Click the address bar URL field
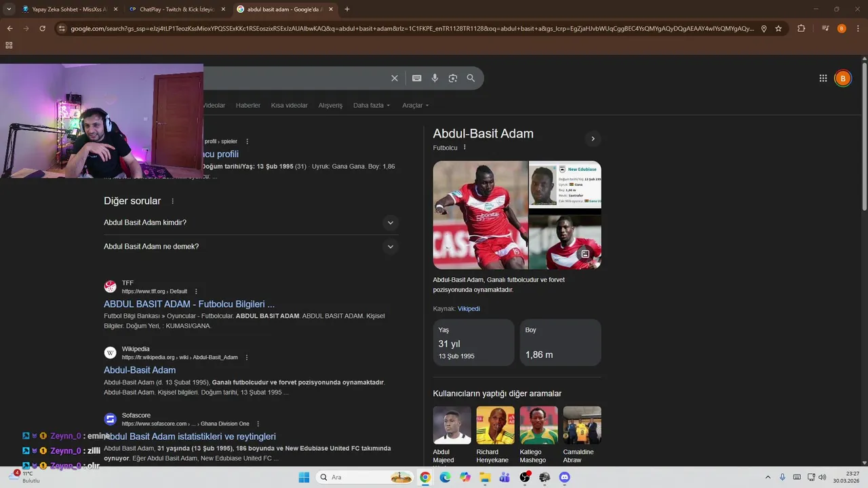868x488 pixels. [412, 28]
